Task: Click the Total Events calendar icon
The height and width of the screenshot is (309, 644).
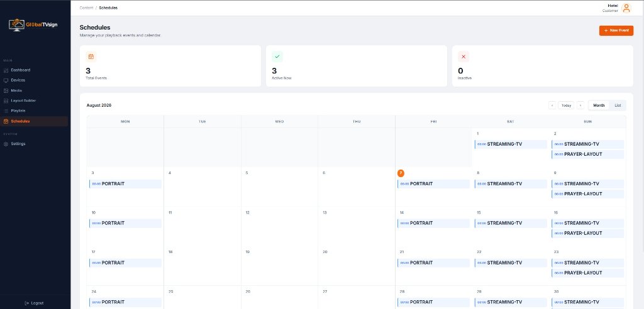Action: pos(91,57)
